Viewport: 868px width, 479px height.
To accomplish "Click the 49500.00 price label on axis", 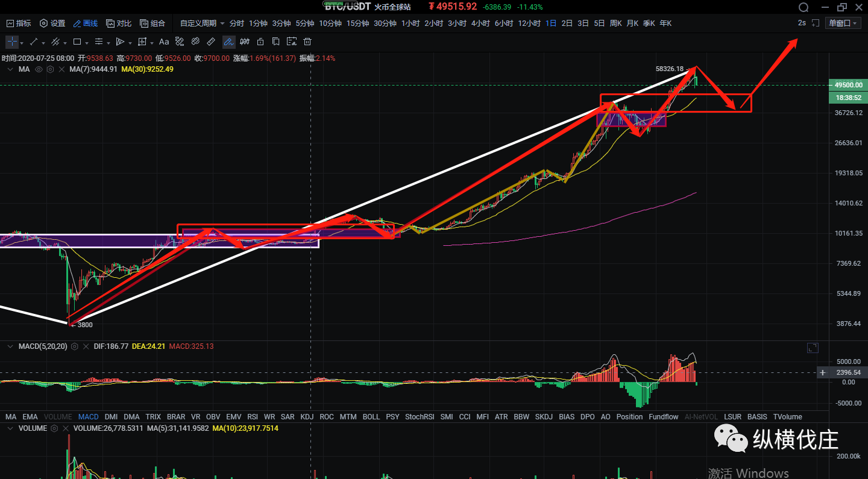I will [x=848, y=85].
